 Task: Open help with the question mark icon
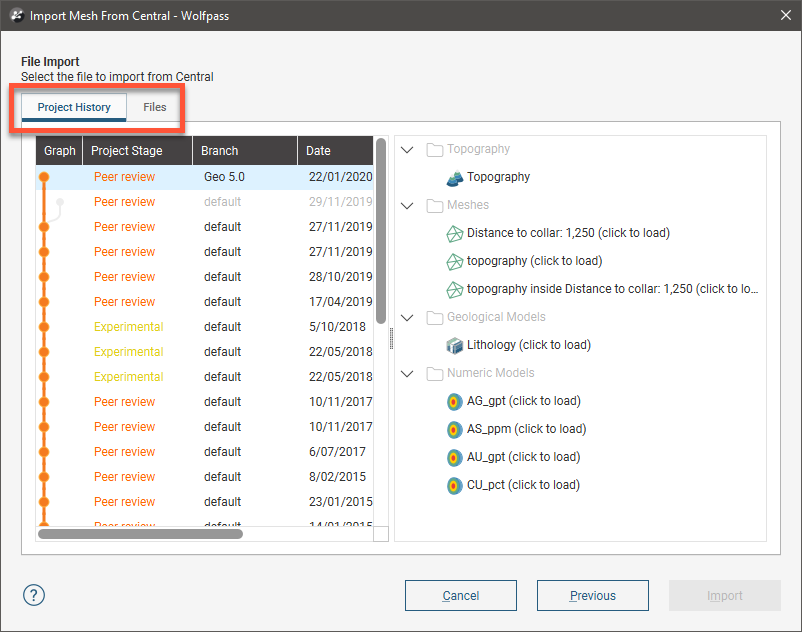pos(35,595)
